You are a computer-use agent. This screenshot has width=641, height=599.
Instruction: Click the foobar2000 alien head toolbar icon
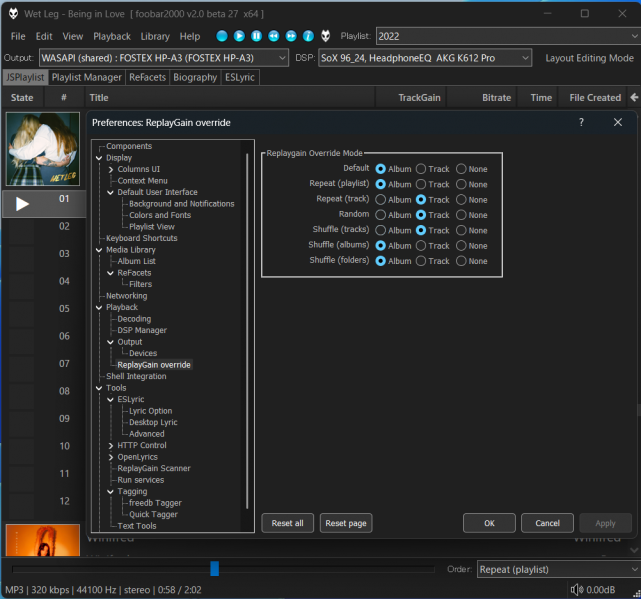(325, 36)
